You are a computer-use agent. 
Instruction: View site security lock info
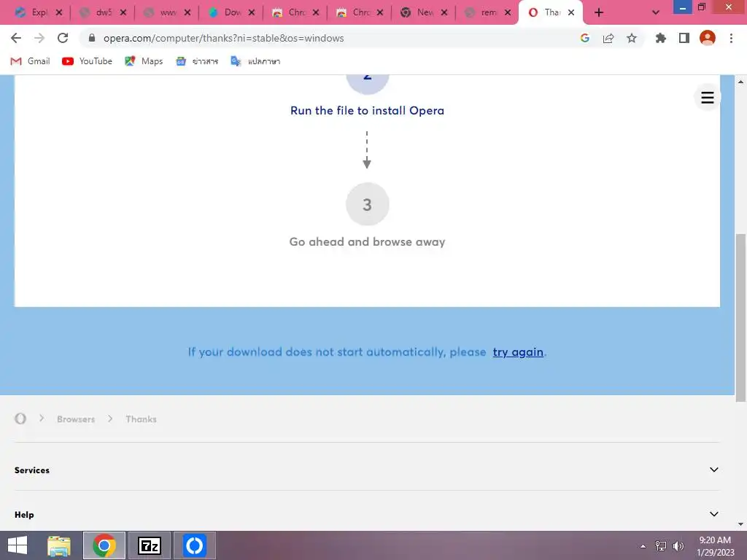92,38
